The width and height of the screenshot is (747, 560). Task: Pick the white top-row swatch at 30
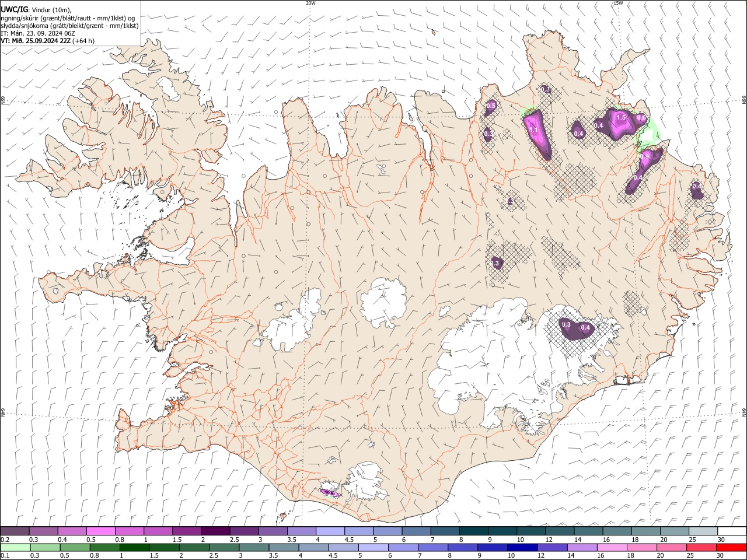731,531
